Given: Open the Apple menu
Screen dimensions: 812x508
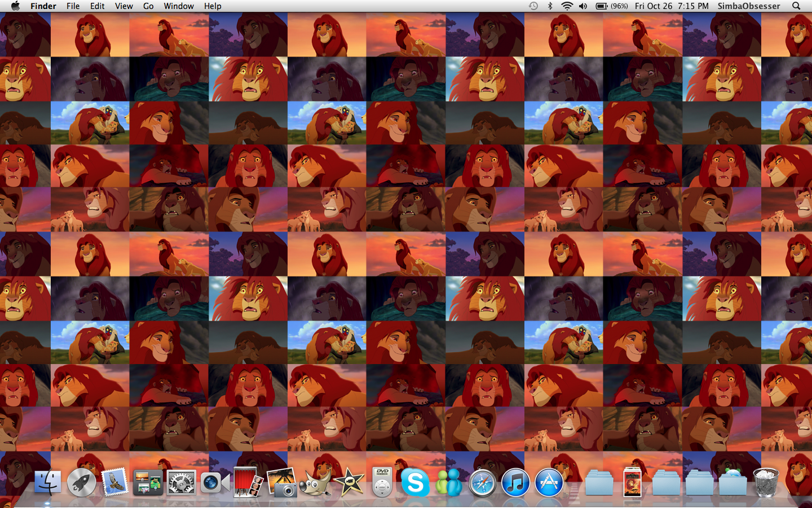Looking at the screenshot, I should tap(15, 6).
